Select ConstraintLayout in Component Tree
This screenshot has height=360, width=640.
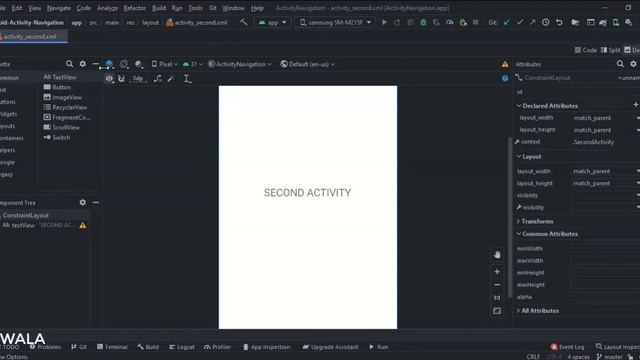(25, 215)
